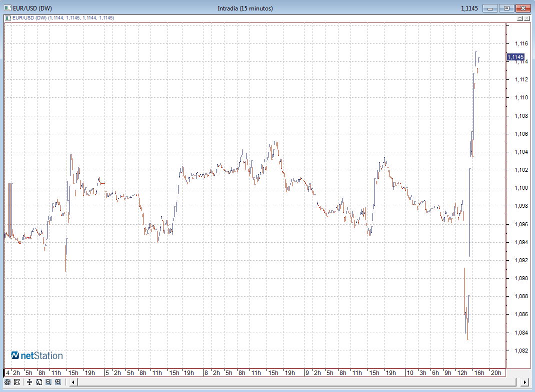Screen dimensions: 535x392
Task: Click the refresh chart icon in bottom toolbar
Action: click(x=7, y=382)
